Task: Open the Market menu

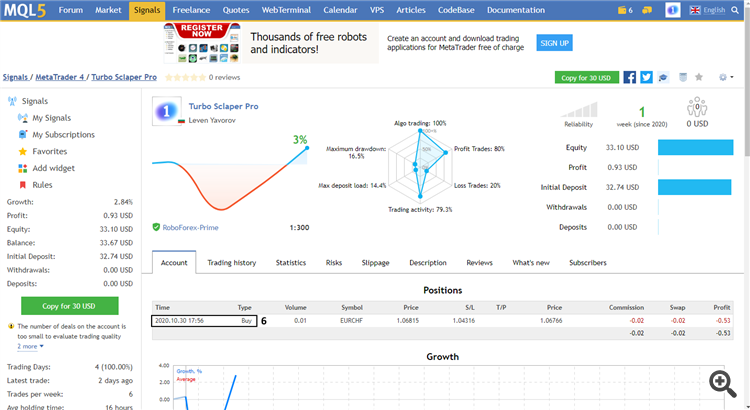Action: point(108,10)
